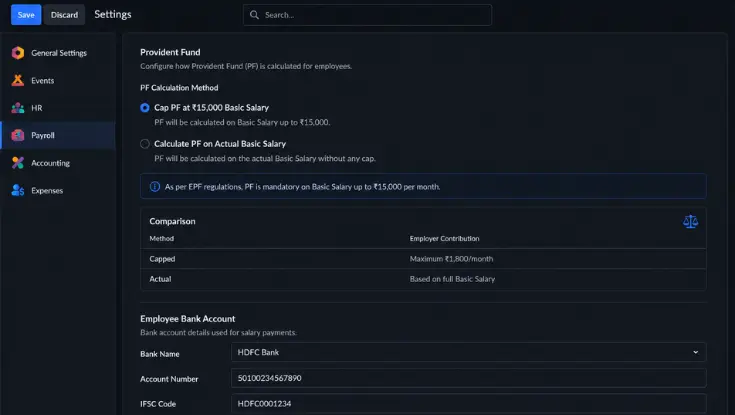The height and width of the screenshot is (415, 735).
Task: Click the Method column header
Action: 162,239
